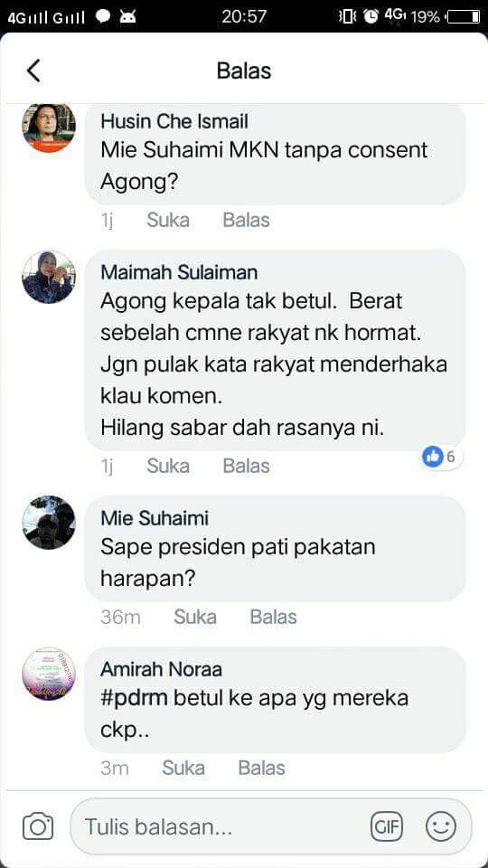Open the Amirah Noraa name link
This screenshot has width=488, height=868.
[x=161, y=670]
